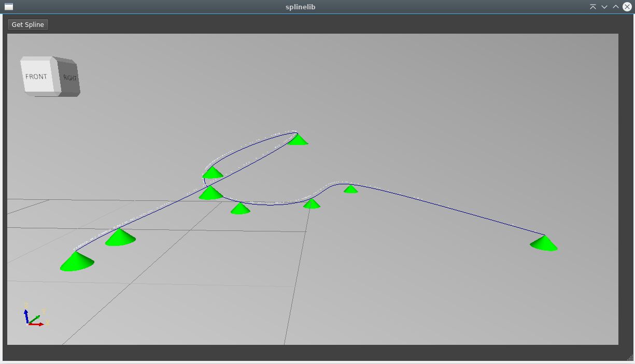Viewport: 635px width, 364px height.
Task: Select the rightmost green cone at spline end
Action: pos(544,243)
